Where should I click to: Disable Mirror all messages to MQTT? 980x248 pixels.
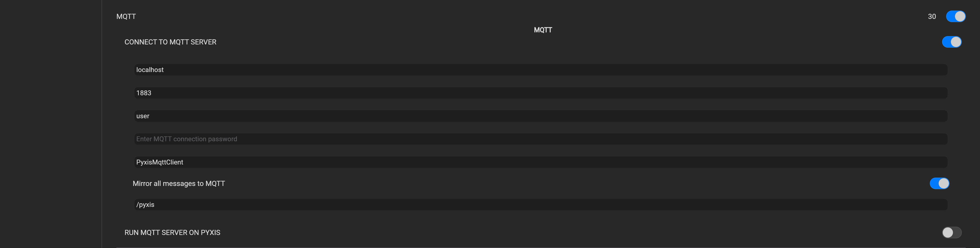point(939,184)
